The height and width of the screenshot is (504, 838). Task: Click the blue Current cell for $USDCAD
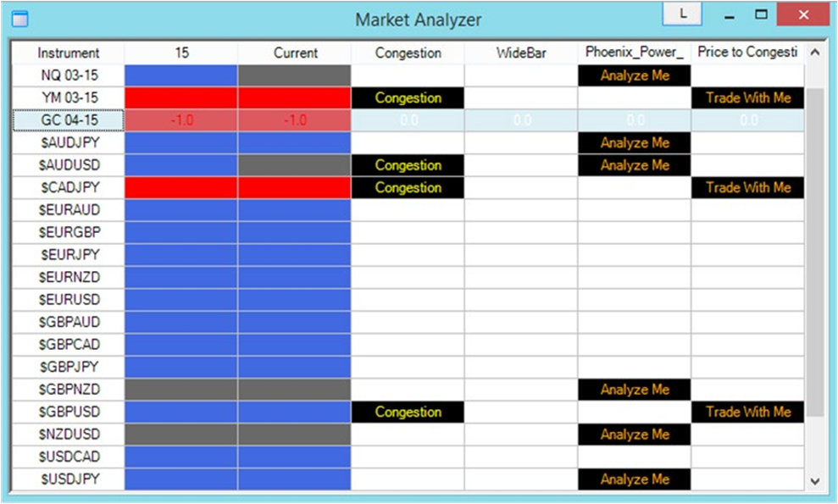coord(295,457)
